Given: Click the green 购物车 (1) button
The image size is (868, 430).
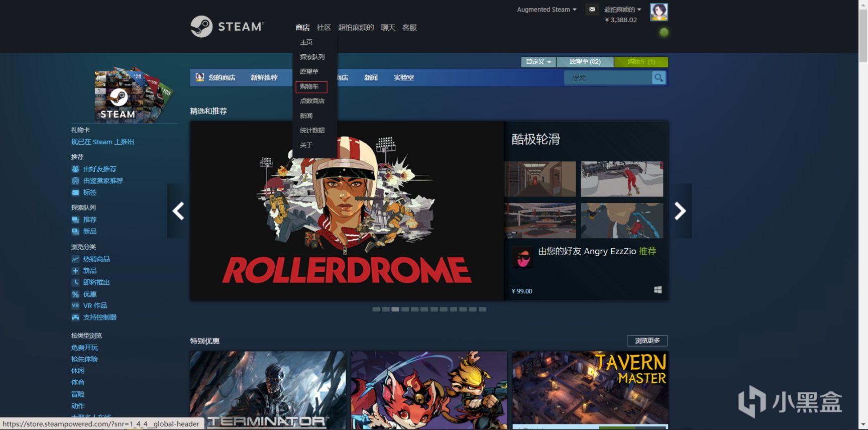Looking at the screenshot, I should [641, 62].
